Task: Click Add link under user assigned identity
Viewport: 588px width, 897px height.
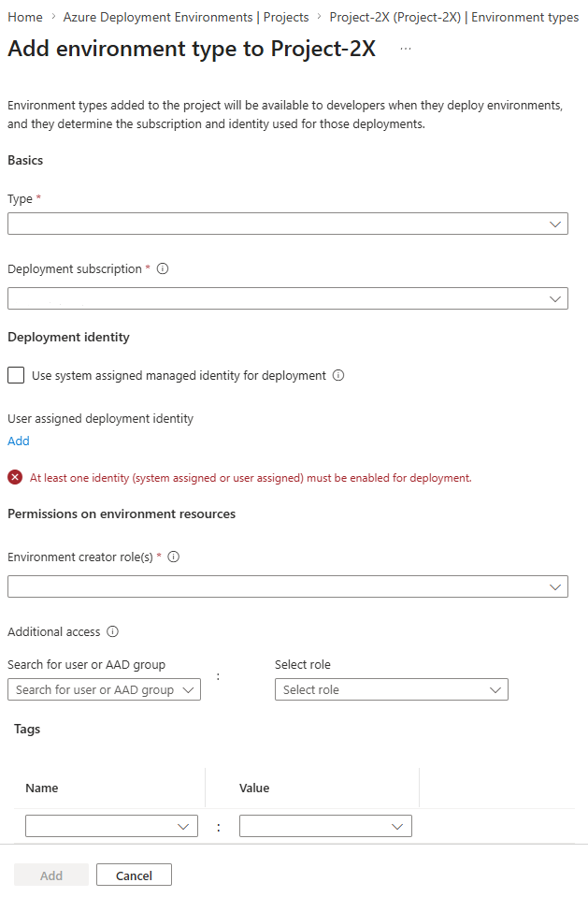Action: [19, 441]
